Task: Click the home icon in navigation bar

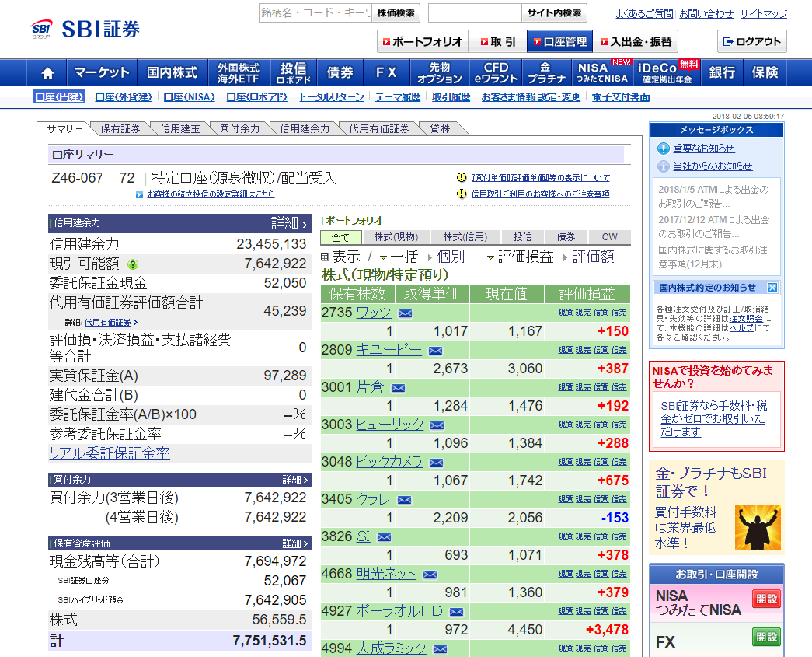Action: (47, 73)
